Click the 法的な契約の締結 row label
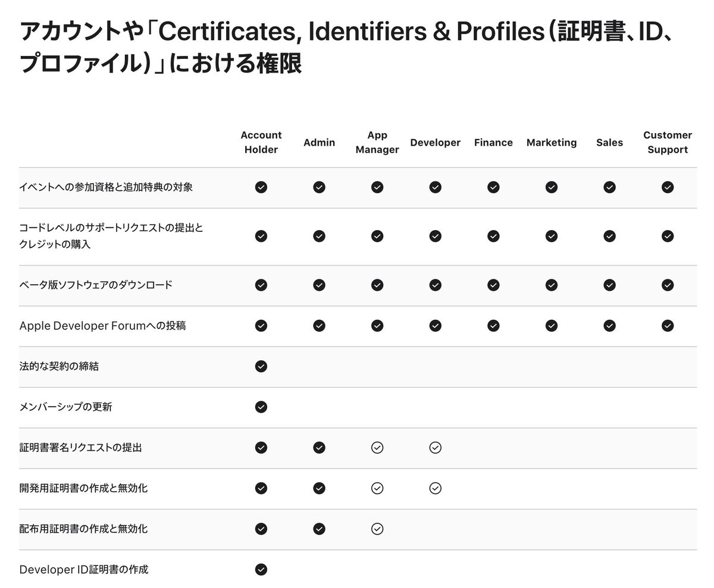This screenshot has height=588, width=714. (x=59, y=366)
